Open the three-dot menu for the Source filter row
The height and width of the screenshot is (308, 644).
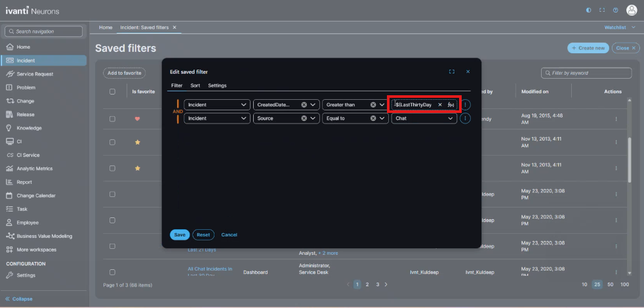pos(466,119)
